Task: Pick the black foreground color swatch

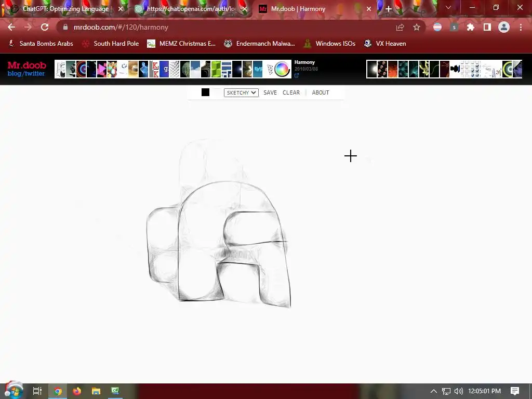Action: tap(205, 92)
